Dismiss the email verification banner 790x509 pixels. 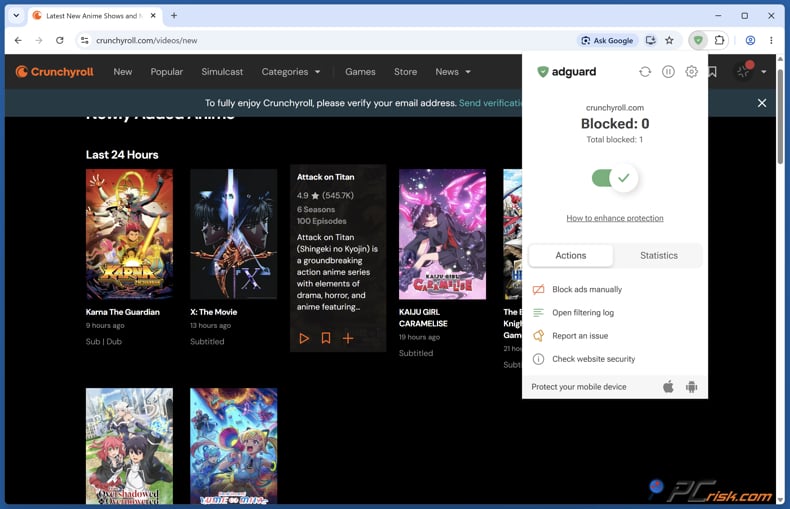[762, 103]
